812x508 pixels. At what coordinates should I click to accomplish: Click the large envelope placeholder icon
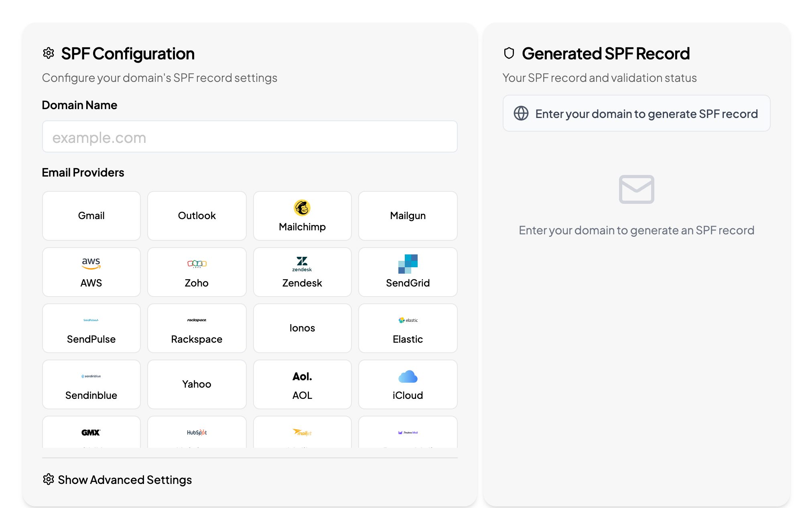point(636,189)
